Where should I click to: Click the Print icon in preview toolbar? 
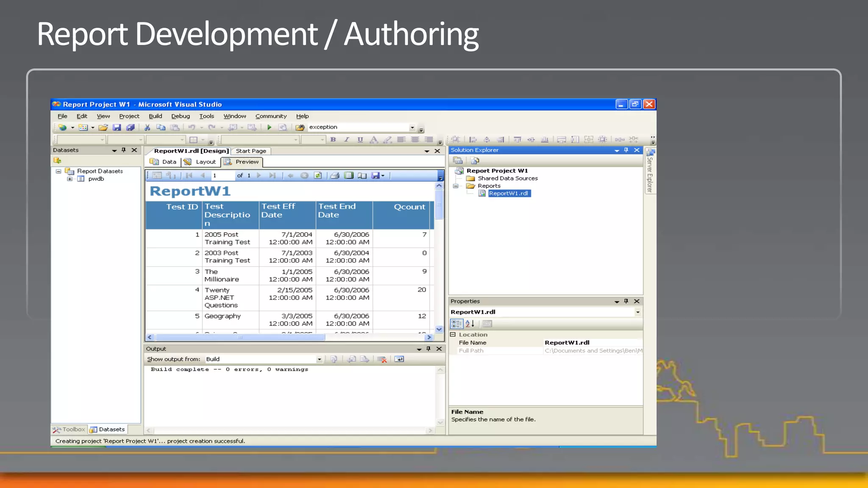coord(335,175)
